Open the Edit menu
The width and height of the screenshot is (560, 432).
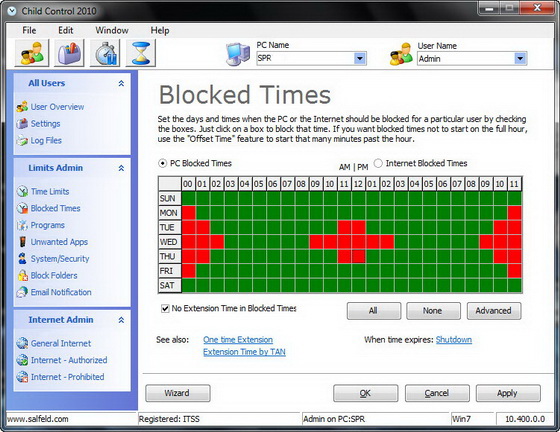[x=66, y=30]
